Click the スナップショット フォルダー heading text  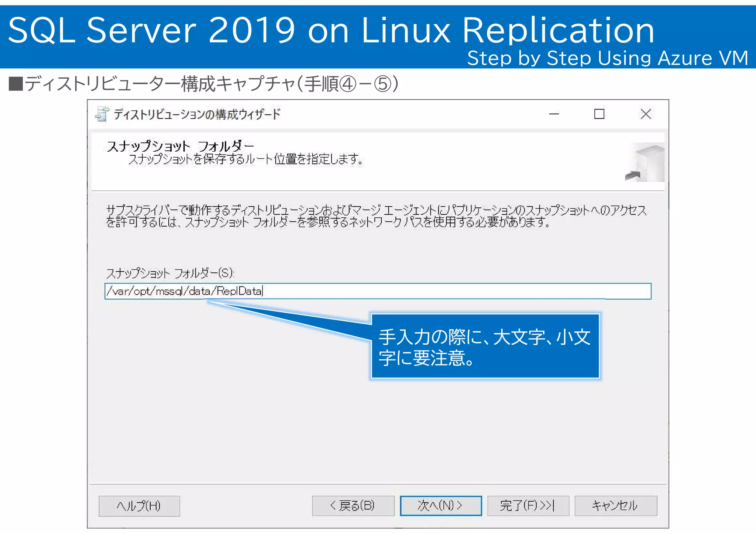[x=180, y=146]
